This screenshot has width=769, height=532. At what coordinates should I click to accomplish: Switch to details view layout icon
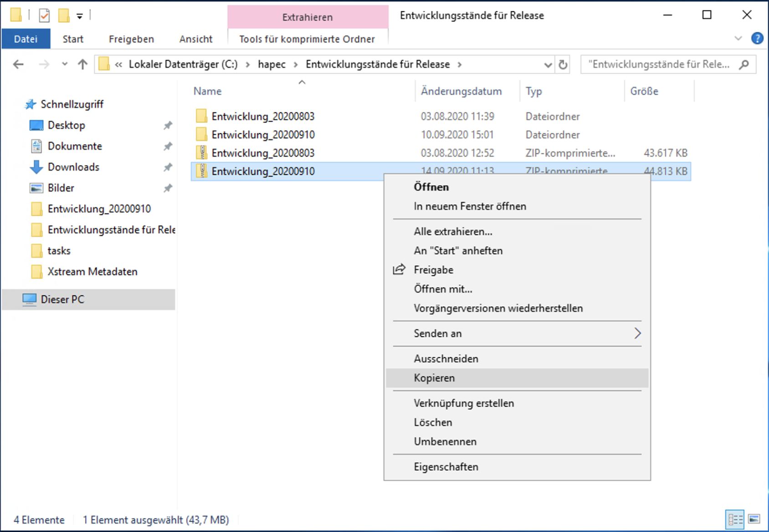pos(735,519)
